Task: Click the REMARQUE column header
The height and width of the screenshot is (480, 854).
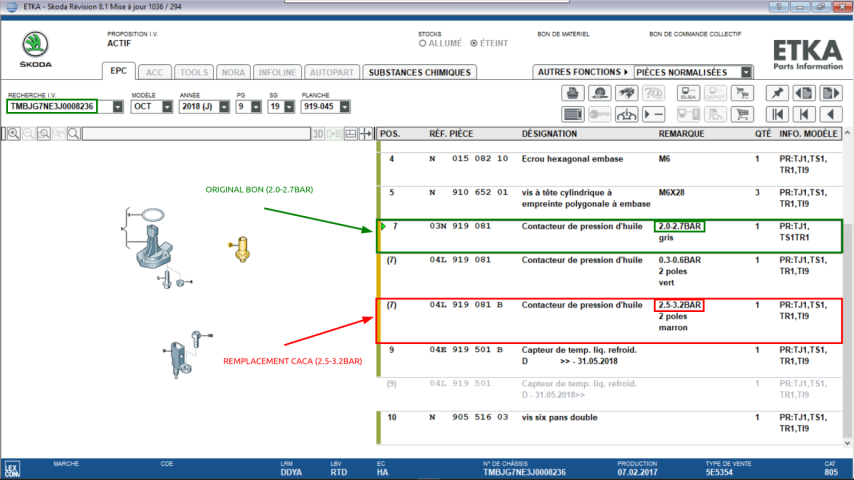Action: point(681,133)
